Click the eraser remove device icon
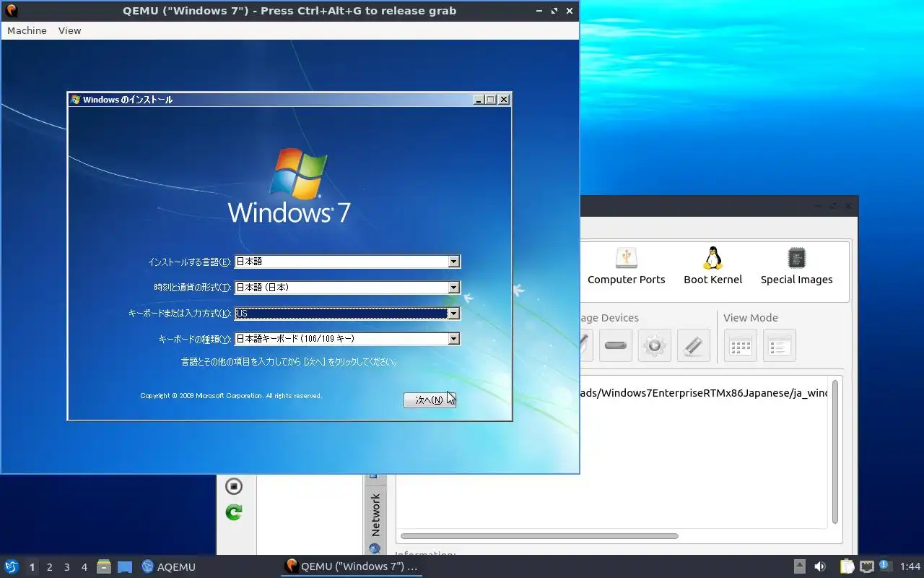Image resolution: width=924 pixels, height=578 pixels. tap(693, 345)
